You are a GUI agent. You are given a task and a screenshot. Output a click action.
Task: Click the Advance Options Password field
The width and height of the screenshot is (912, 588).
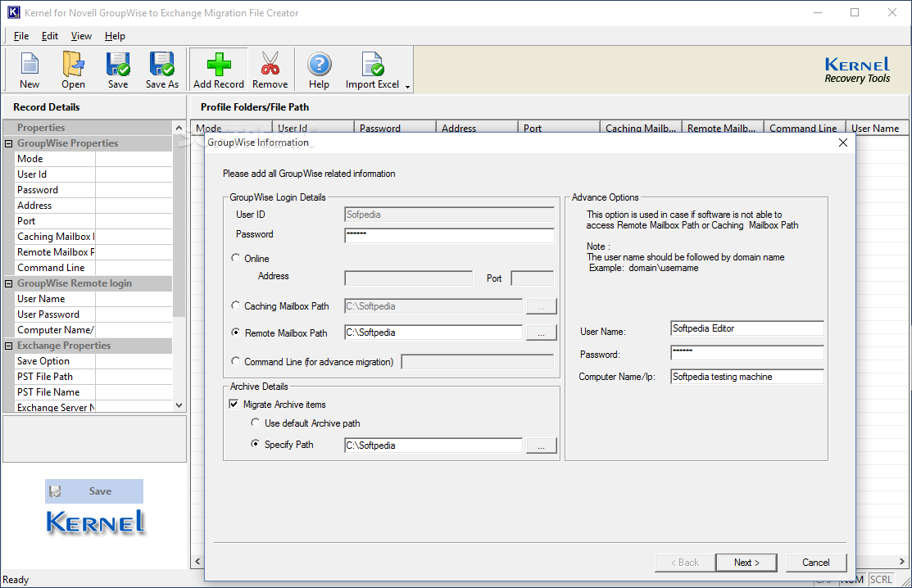tap(746, 352)
